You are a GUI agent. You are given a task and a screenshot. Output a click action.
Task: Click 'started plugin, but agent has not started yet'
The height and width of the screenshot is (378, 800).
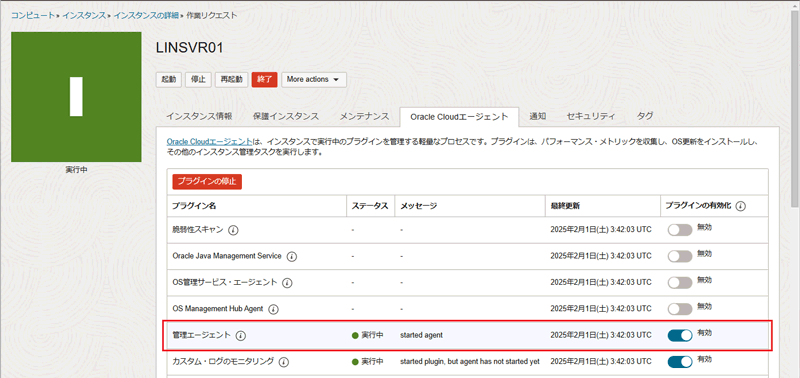pyautogui.click(x=470, y=362)
